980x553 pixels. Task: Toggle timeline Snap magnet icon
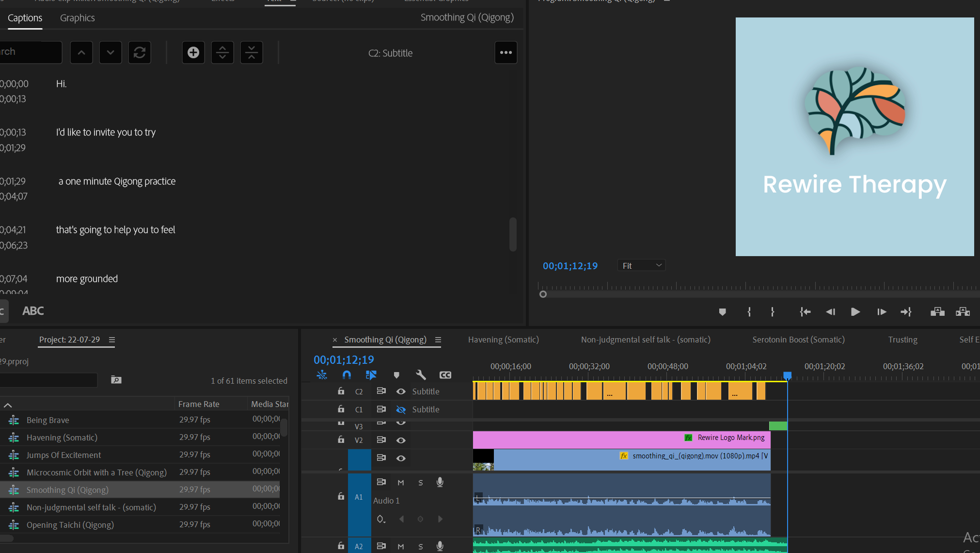(x=347, y=375)
